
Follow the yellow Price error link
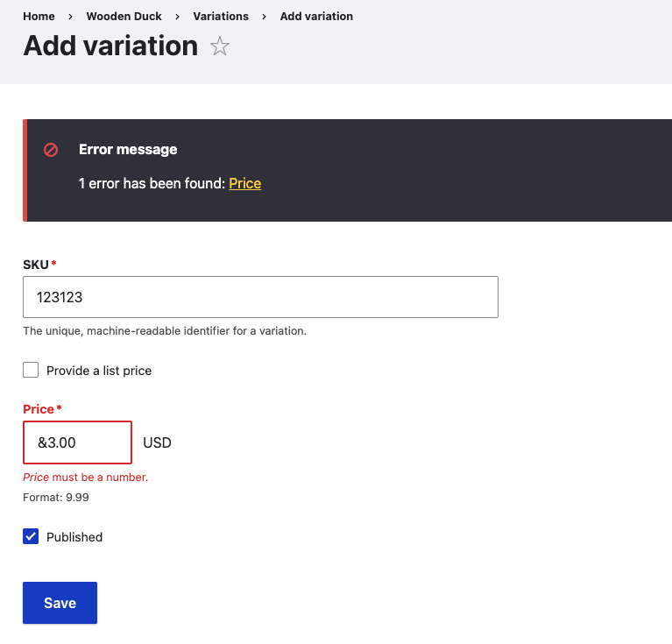(x=244, y=183)
